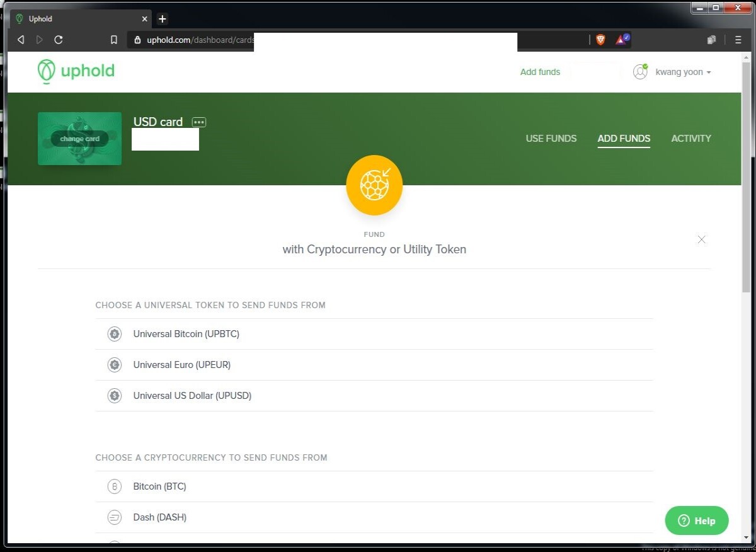Open a new browser tab with the plus icon

coord(162,19)
